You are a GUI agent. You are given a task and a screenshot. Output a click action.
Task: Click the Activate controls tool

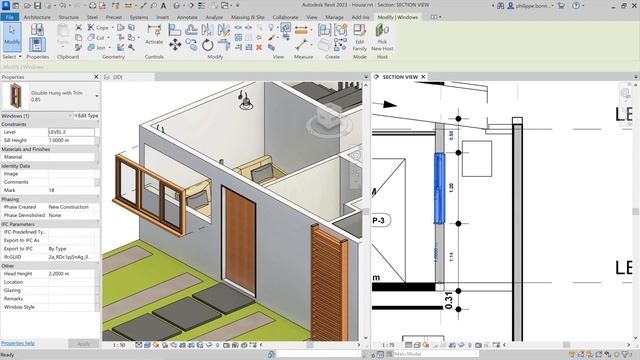(x=154, y=34)
